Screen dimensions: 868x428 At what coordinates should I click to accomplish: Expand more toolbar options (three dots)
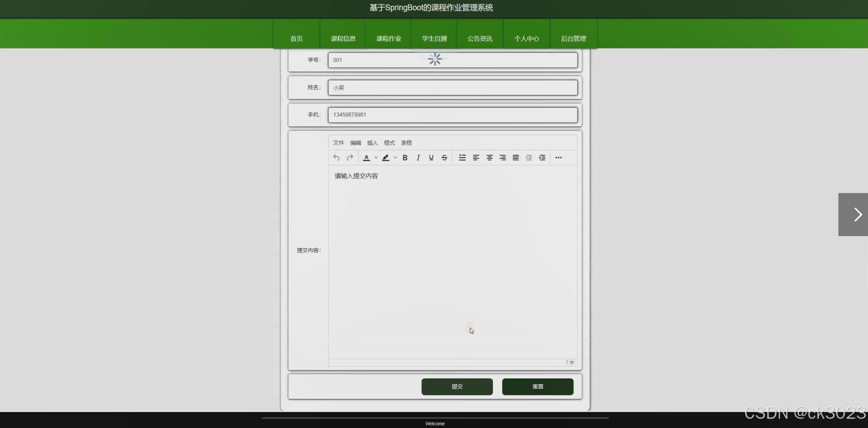point(558,158)
